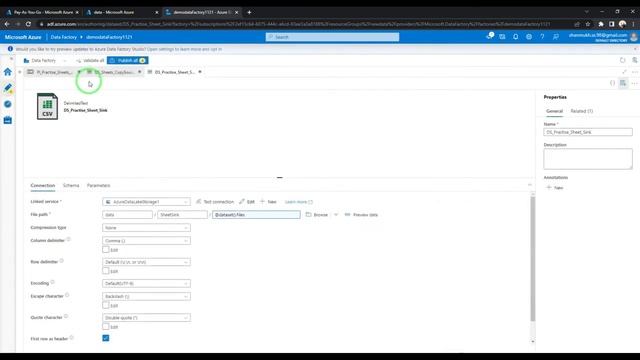Viewport: 640px width, 360px height.
Task: Open the Home hub in left sidebar
Action: point(8,72)
